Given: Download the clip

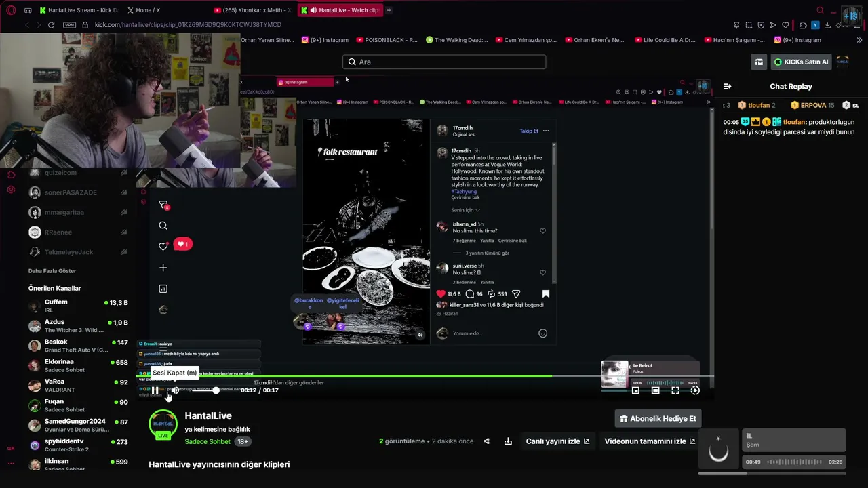Looking at the screenshot, I should coord(508,441).
